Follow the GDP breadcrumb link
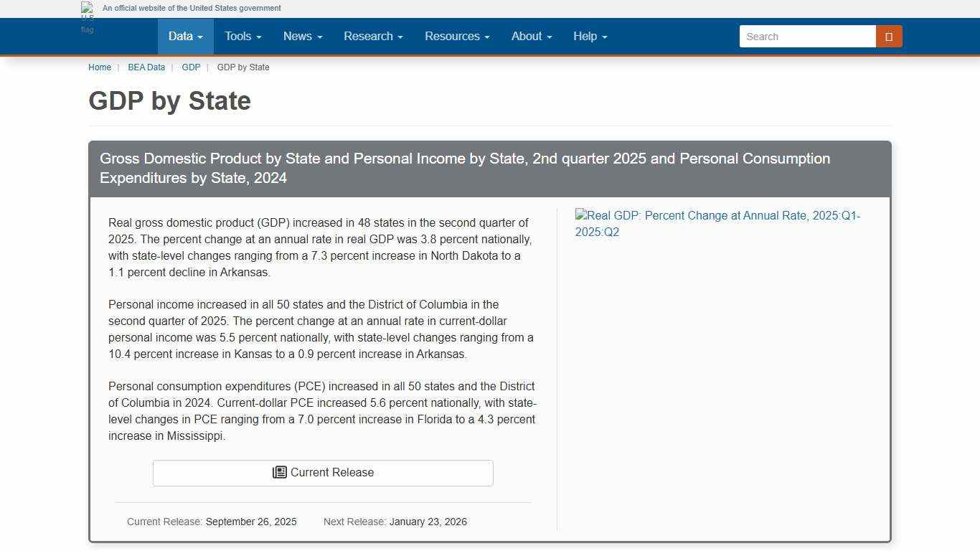This screenshot has height=551, width=980. click(191, 67)
